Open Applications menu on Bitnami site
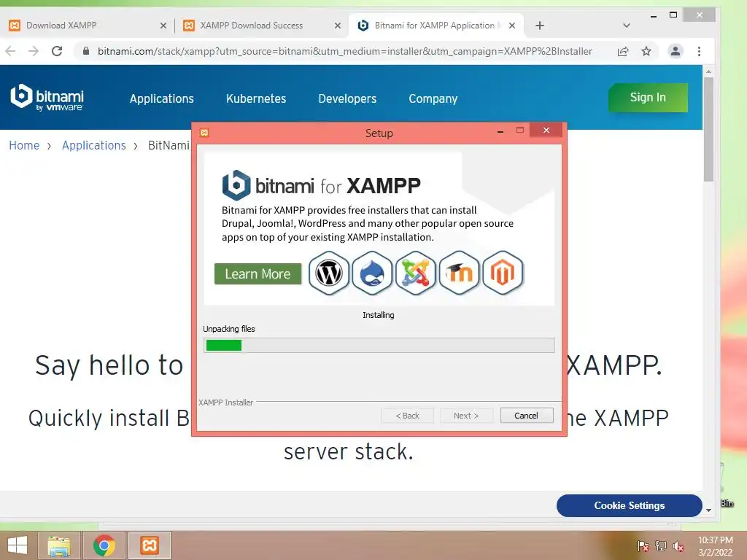747x560 pixels. coord(161,98)
